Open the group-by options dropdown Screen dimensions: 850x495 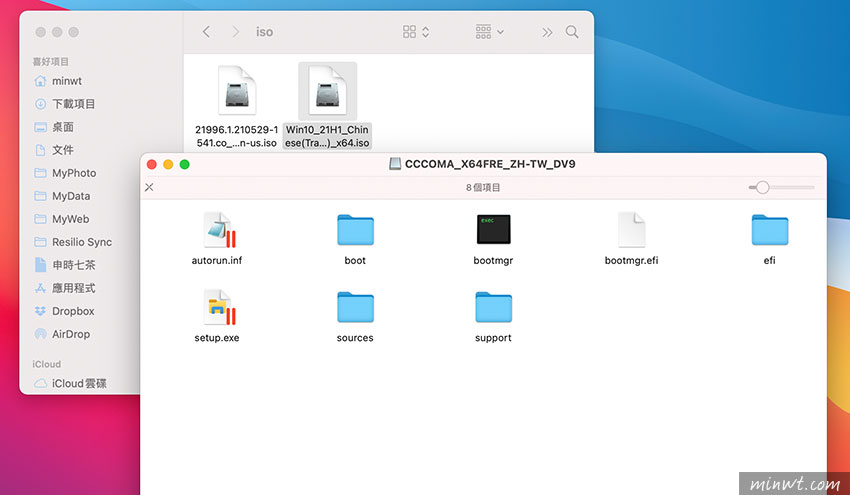click(489, 32)
